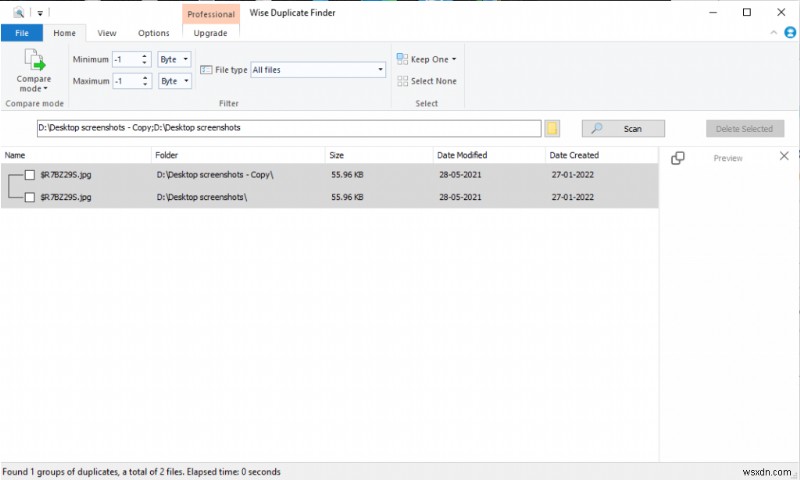Select first $R7BZ29S.jpg file name
The image size is (800, 480).
[x=66, y=175]
